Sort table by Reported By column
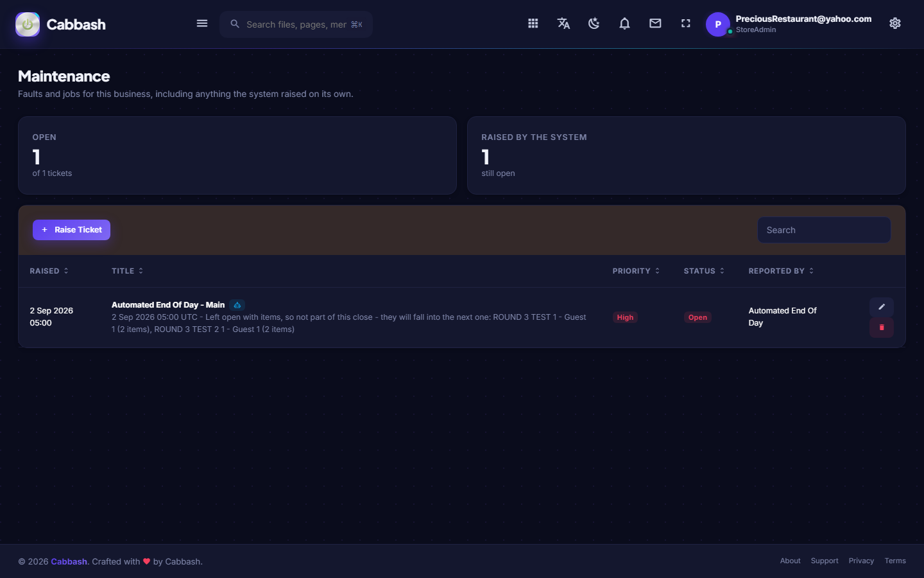924x578 pixels. (x=781, y=271)
